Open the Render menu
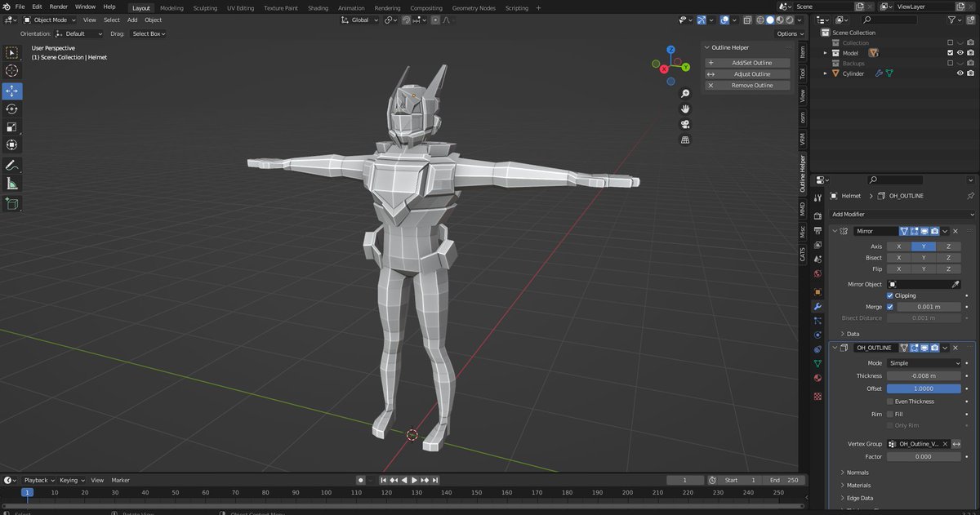Viewport: 980px width, 515px height. pyautogui.click(x=59, y=7)
